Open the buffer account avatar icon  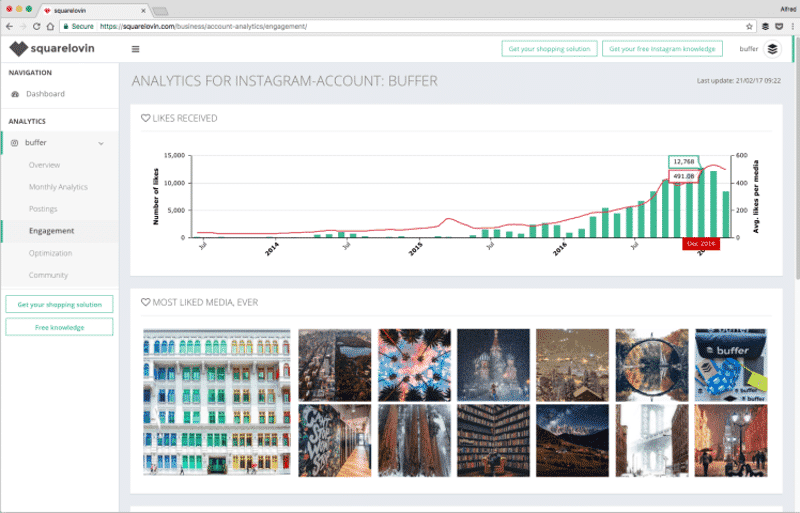pyautogui.click(x=772, y=49)
